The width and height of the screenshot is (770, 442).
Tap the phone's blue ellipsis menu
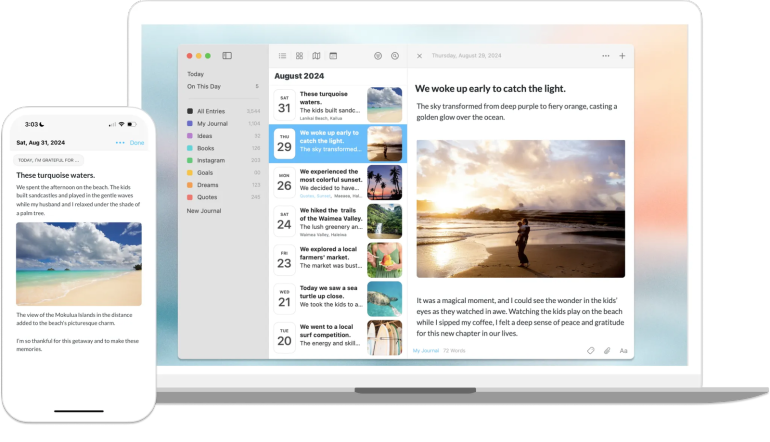pos(120,143)
